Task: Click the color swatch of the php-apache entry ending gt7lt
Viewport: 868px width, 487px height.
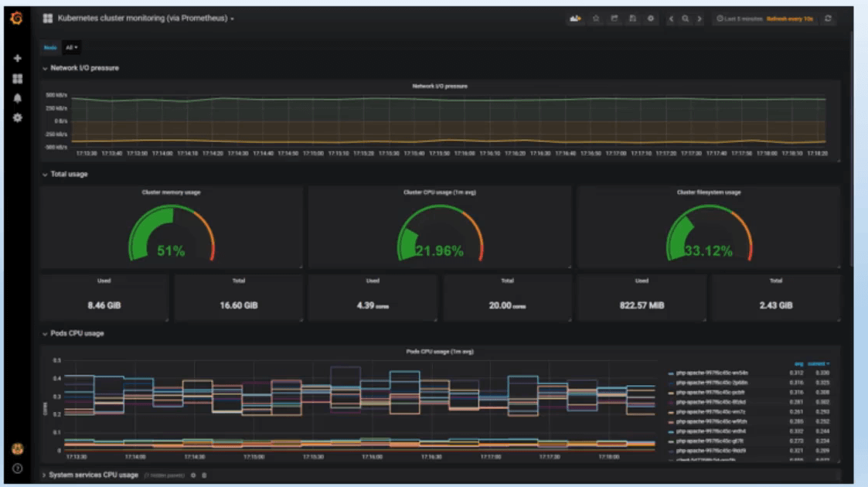Action: [x=671, y=441]
